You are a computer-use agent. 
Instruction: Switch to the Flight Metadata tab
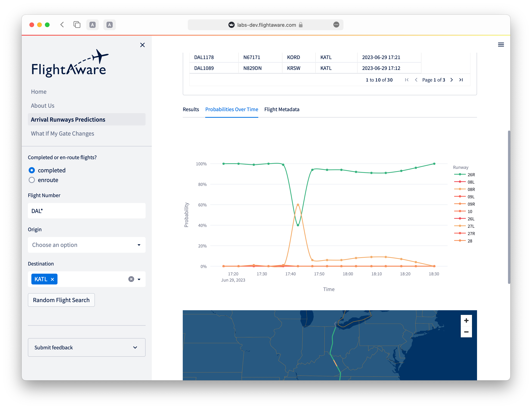[x=281, y=109]
